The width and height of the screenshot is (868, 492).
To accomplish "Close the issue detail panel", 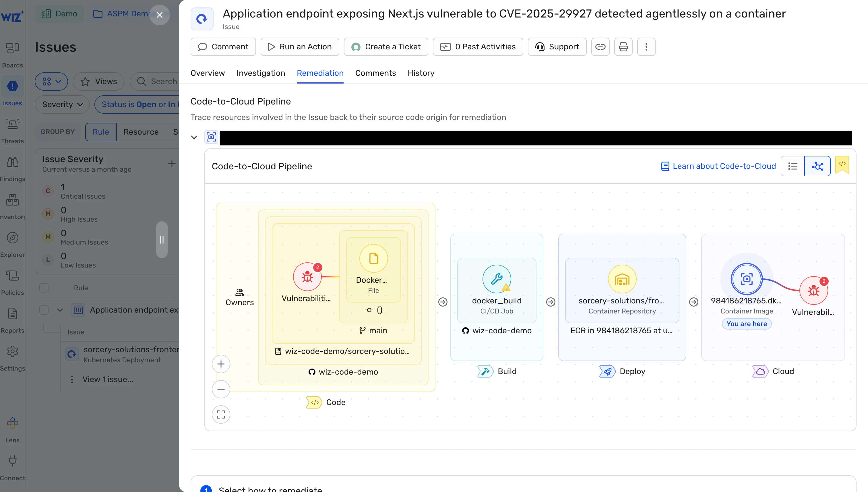I will 160,15.
